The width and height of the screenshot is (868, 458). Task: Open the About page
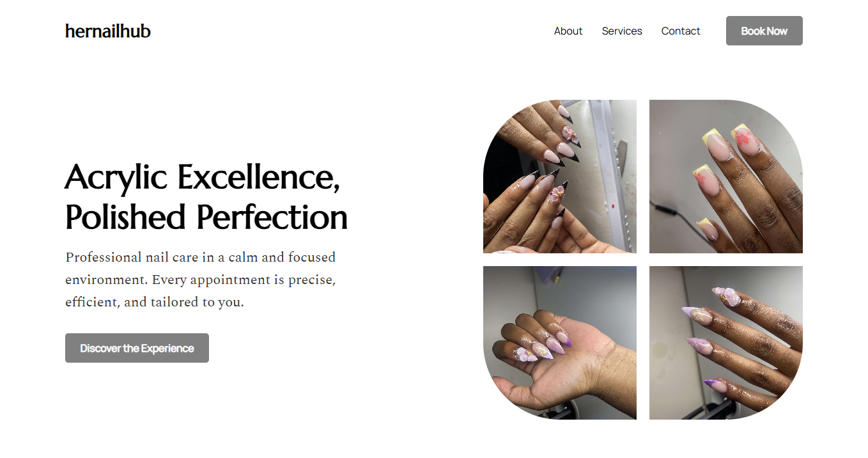point(568,31)
